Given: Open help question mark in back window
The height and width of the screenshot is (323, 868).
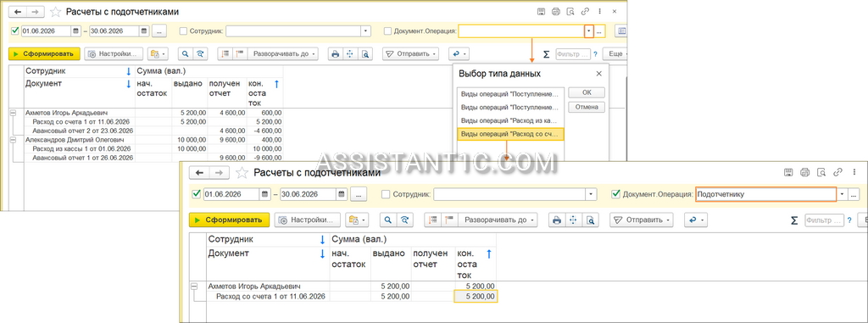Looking at the screenshot, I should [x=595, y=54].
